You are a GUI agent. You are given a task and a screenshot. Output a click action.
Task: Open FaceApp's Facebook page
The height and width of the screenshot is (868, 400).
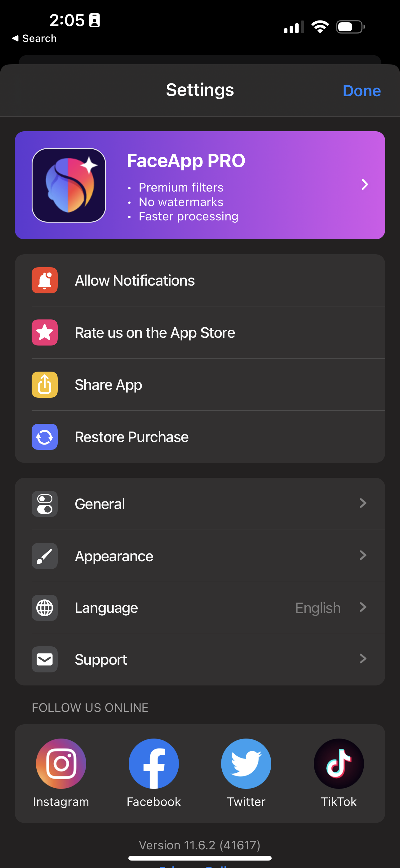tap(153, 764)
